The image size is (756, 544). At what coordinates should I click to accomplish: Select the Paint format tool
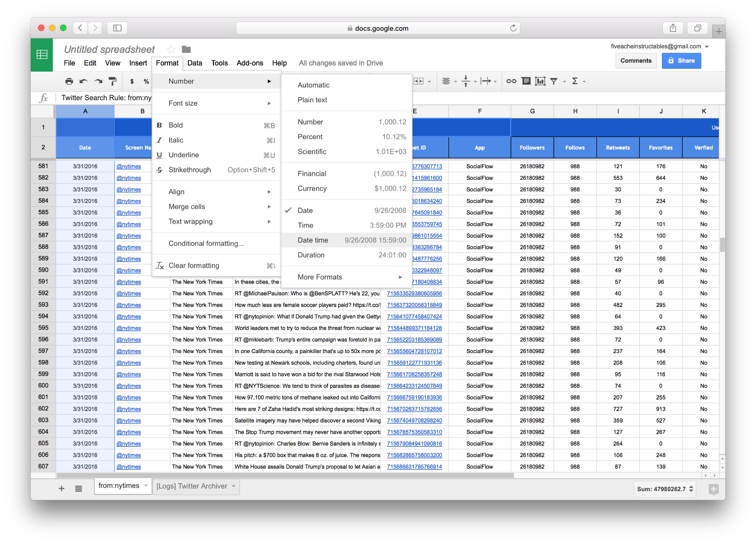(113, 81)
